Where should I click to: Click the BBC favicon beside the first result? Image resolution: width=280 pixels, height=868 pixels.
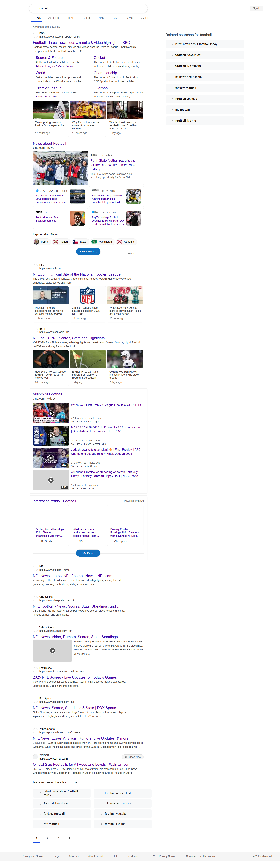35,35
